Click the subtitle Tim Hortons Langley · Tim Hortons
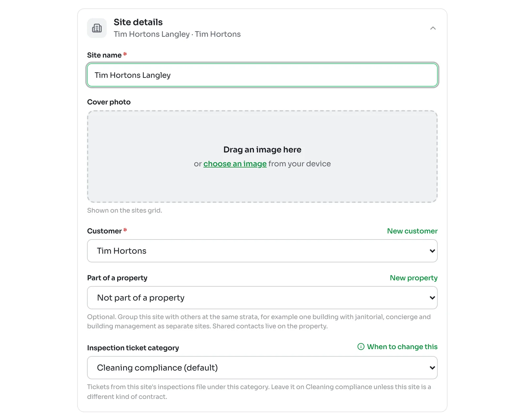This screenshot has width=525, height=420. (177, 34)
